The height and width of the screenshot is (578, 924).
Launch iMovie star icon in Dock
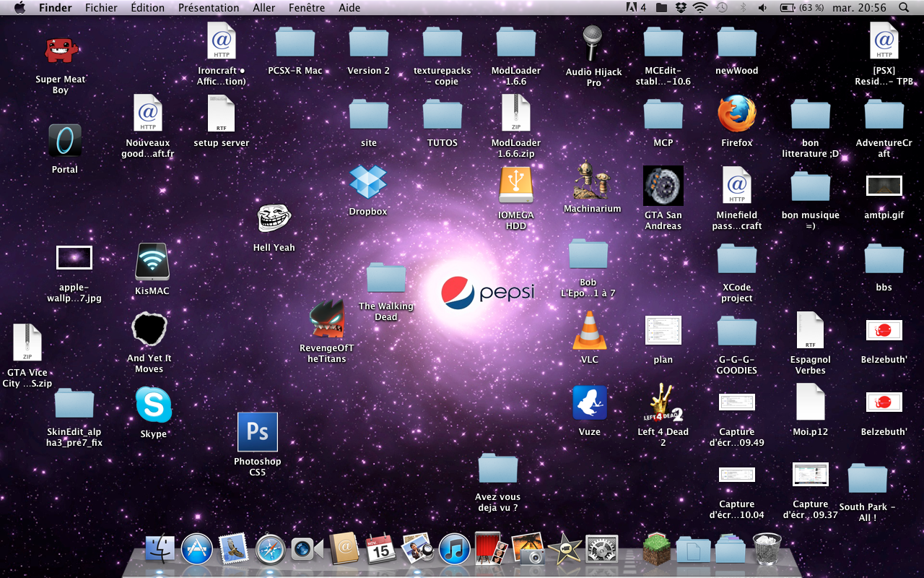(565, 550)
